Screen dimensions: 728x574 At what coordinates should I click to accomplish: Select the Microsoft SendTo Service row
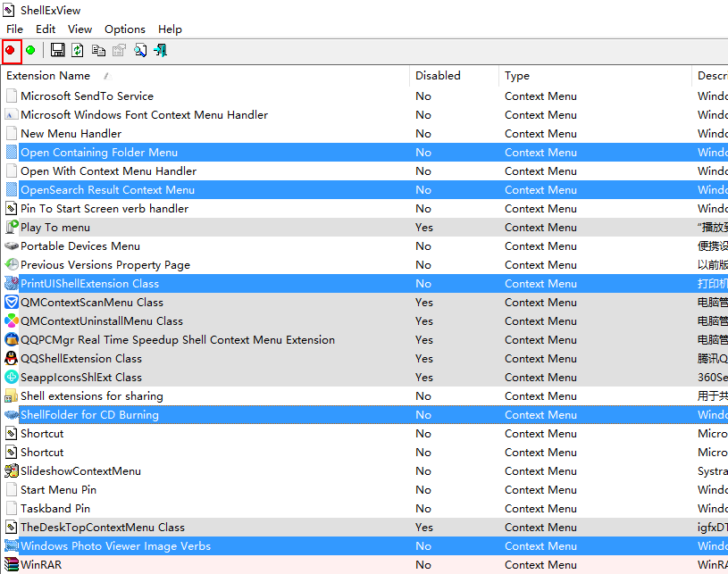pyautogui.click(x=364, y=96)
